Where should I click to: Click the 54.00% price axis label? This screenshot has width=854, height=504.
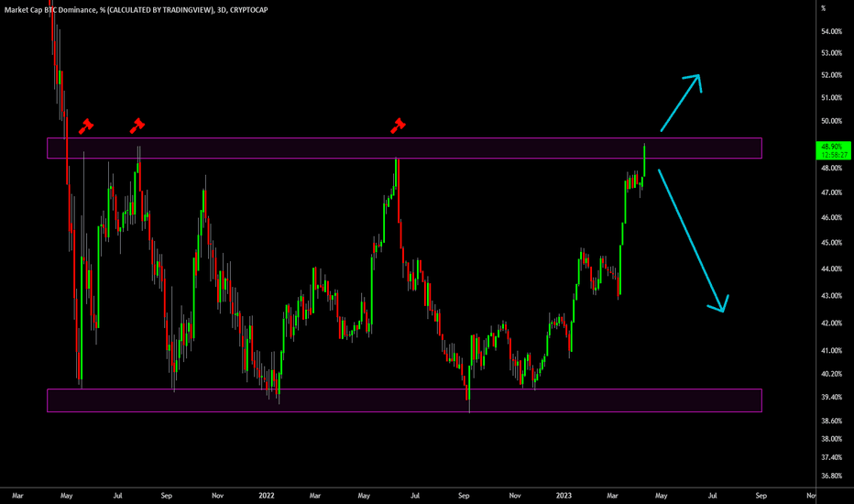click(x=832, y=31)
